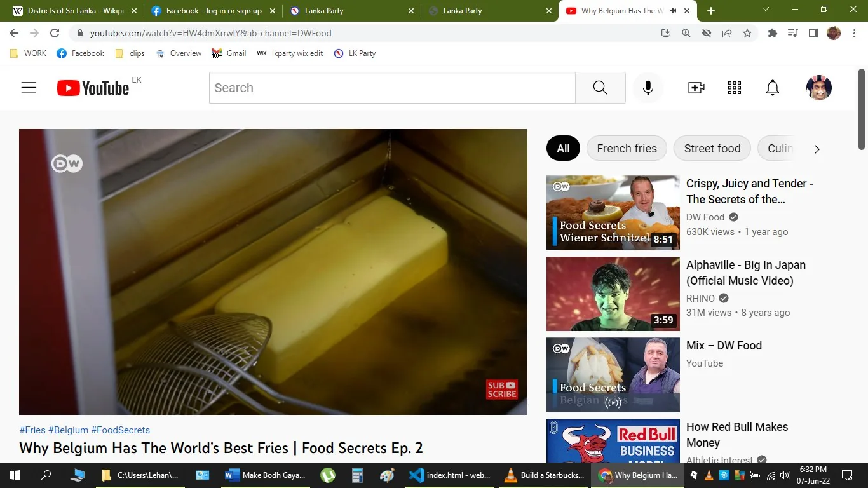Select the Street food filter chip
This screenshot has height=488, width=868.
point(712,148)
